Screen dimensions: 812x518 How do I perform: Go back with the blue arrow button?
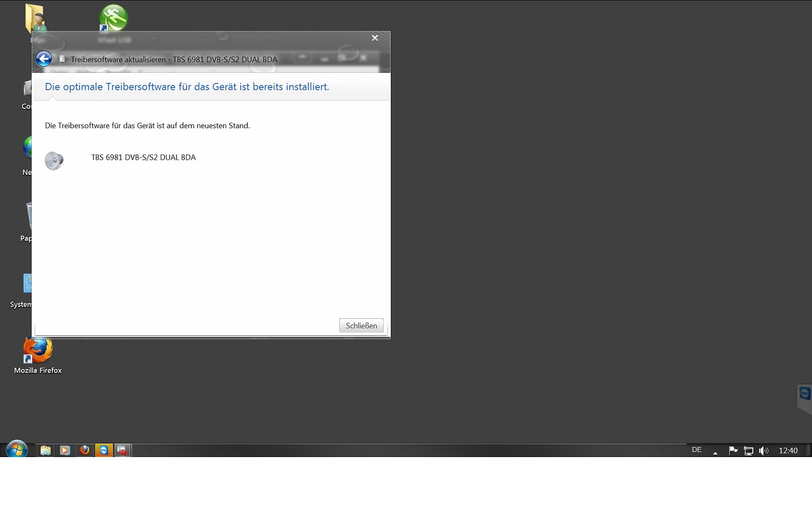[44, 59]
